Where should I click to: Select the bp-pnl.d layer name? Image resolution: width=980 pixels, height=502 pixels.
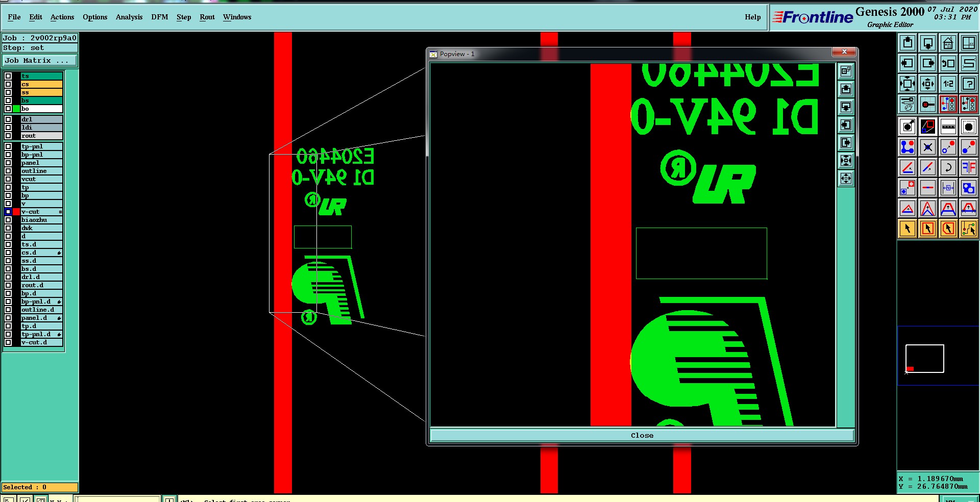click(x=41, y=302)
